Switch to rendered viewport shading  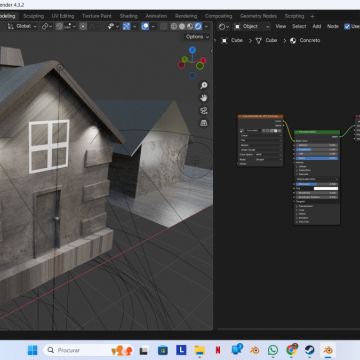point(198,26)
